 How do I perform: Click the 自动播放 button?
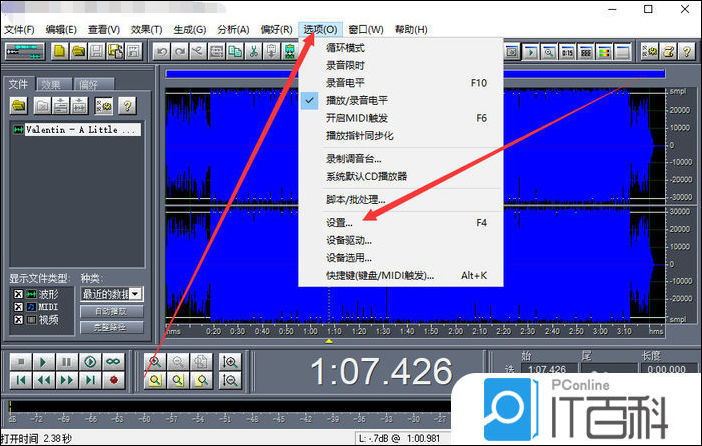click(x=112, y=311)
